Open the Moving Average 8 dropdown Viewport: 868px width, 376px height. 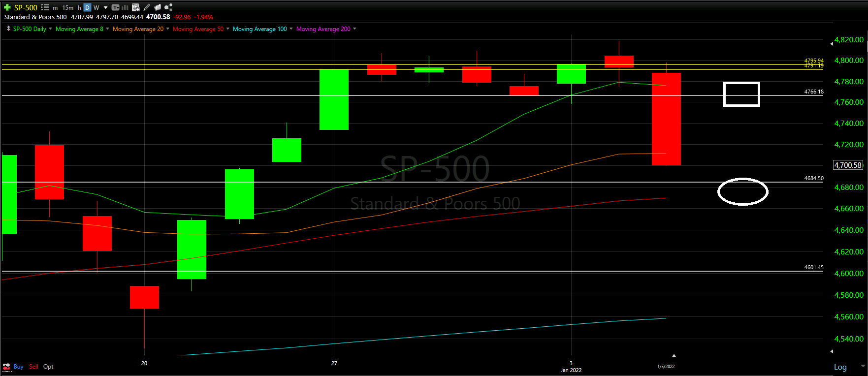point(107,29)
